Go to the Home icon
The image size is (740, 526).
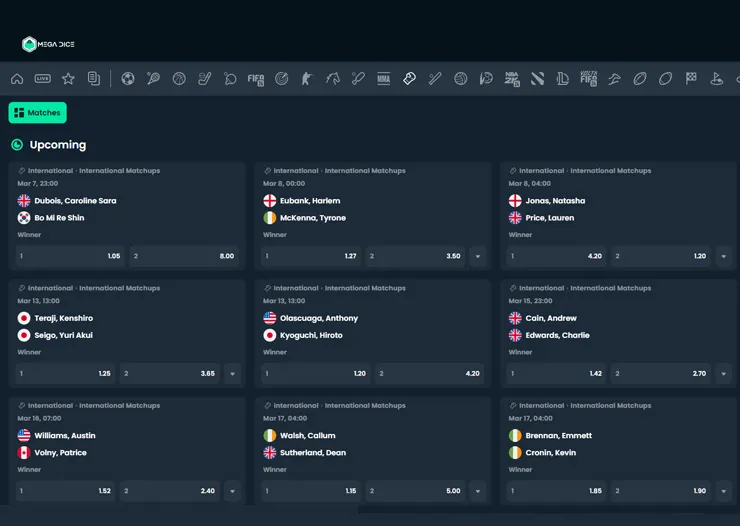[x=17, y=79]
